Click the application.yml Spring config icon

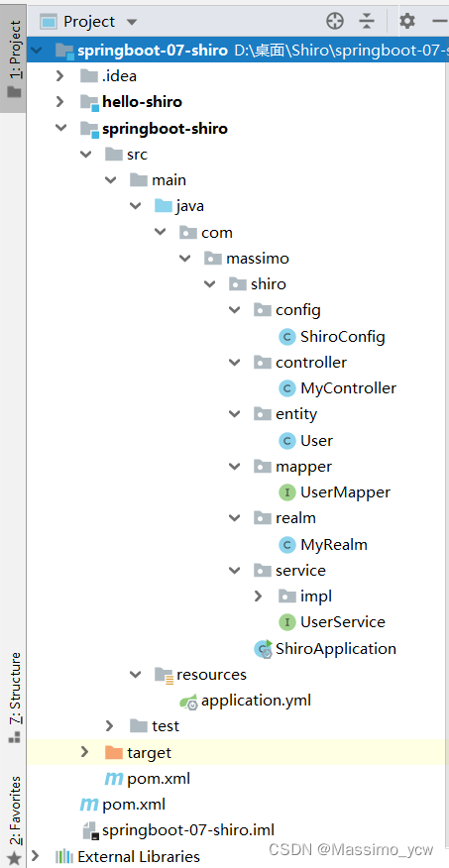pos(188,701)
